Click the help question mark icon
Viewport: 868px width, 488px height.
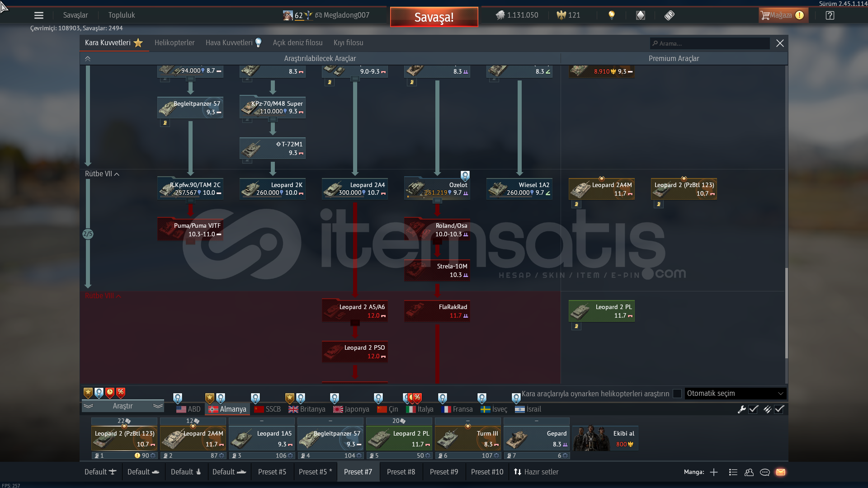tap(830, 15)
